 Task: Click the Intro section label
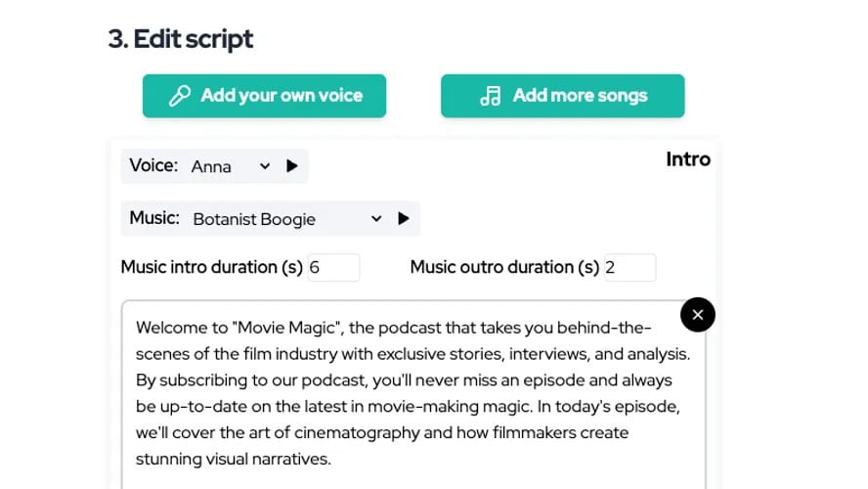point(688,159)
